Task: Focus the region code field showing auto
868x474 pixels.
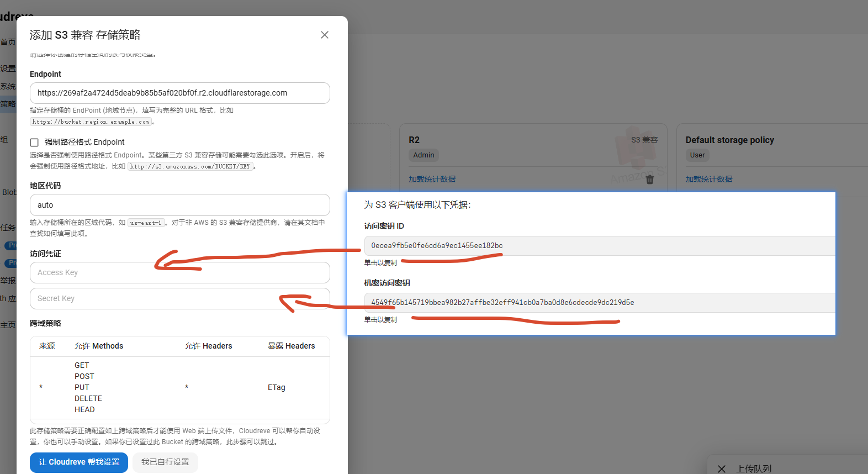Action: [180, 205]
